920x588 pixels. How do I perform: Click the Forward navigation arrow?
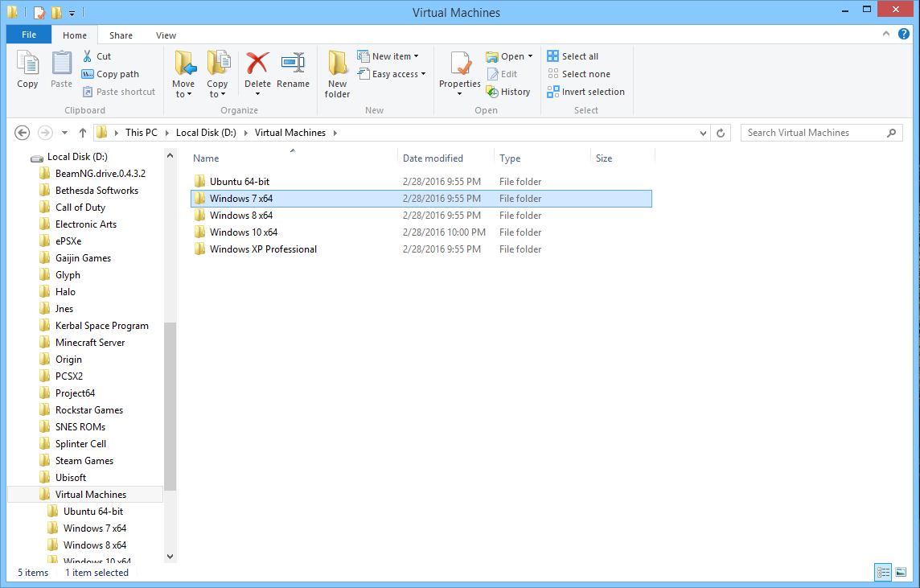coord(45,133)
